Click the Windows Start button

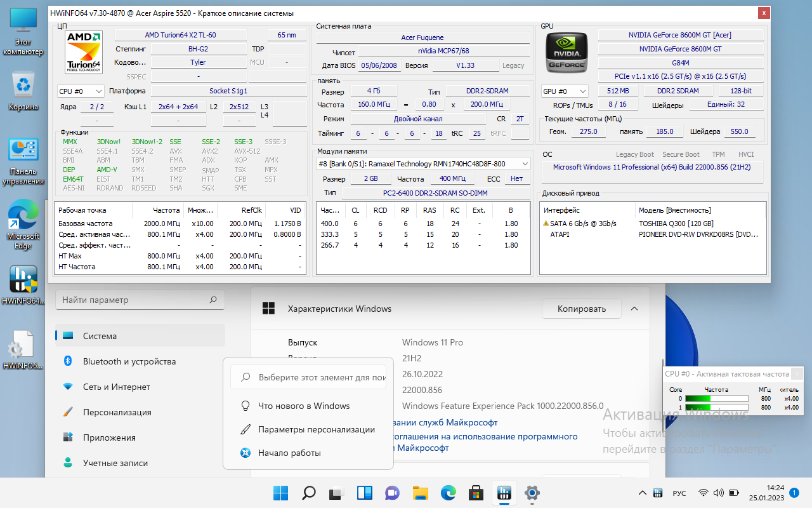point(280,493)
